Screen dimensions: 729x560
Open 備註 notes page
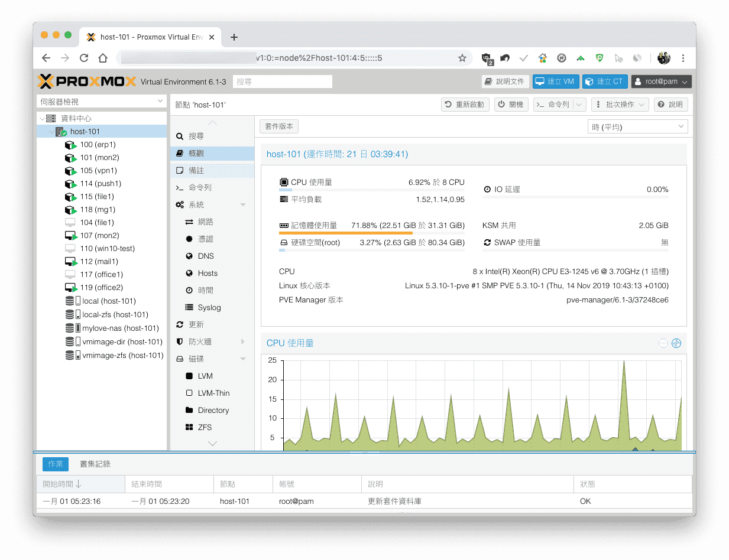[x=212, y=170]
